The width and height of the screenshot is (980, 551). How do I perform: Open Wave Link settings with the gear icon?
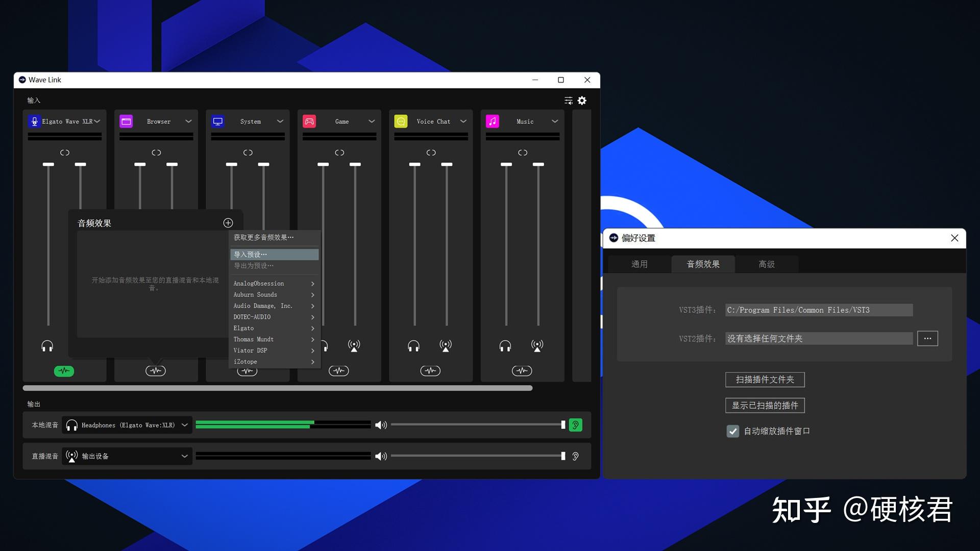point(582,101)
